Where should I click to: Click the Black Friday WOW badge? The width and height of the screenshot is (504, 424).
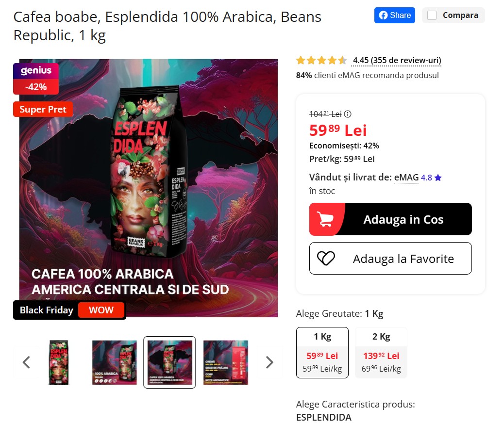pyautogui.click(x=69, y=310)
